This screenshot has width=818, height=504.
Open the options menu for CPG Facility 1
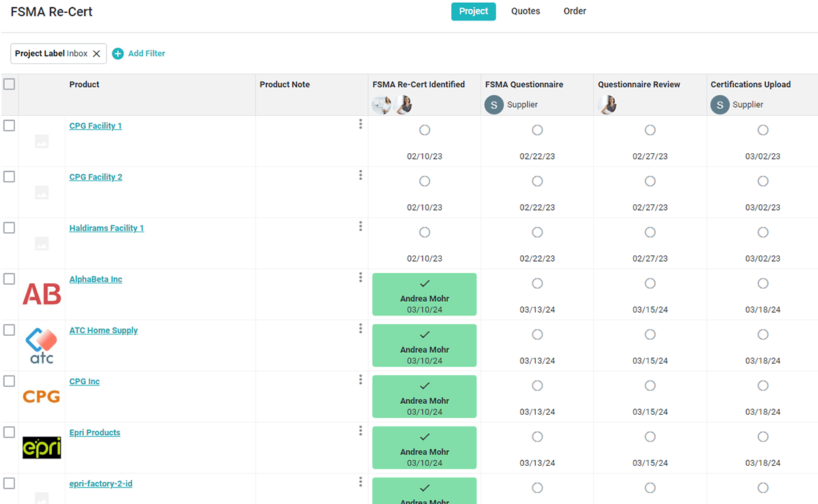click(361, 124)
